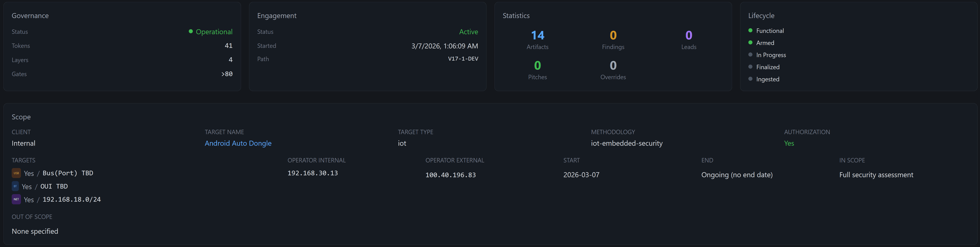The height and width of the screenshot is (247, 980).
Task: Open the Android Auto Dongle link
Action: click(238, 143)
